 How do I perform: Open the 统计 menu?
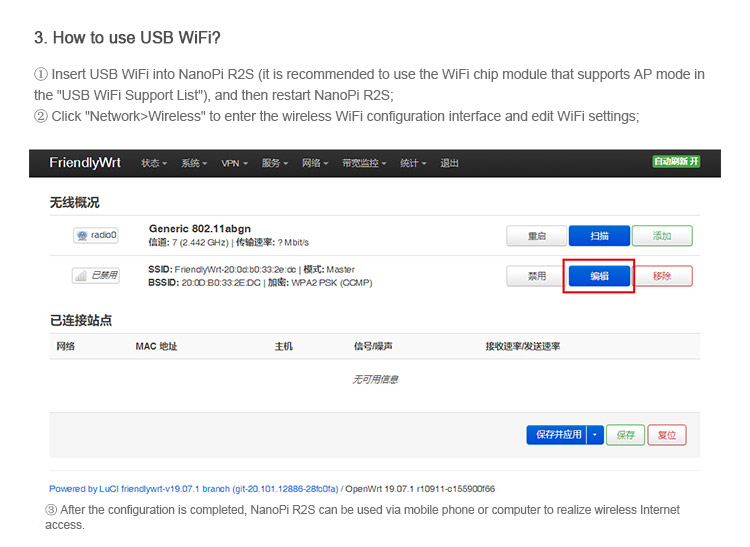coord(413,163)
